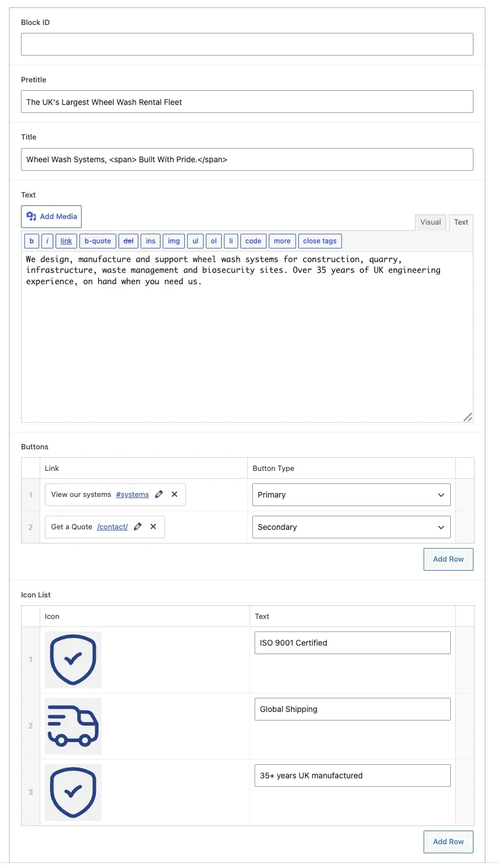Click the del quicktag button
Viewport: 499px width, 868px height.
[129, 241]
